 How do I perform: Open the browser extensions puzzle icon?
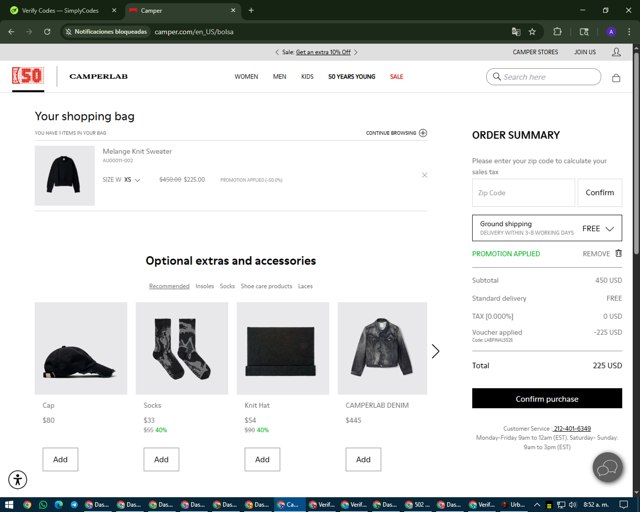(557, 31)
